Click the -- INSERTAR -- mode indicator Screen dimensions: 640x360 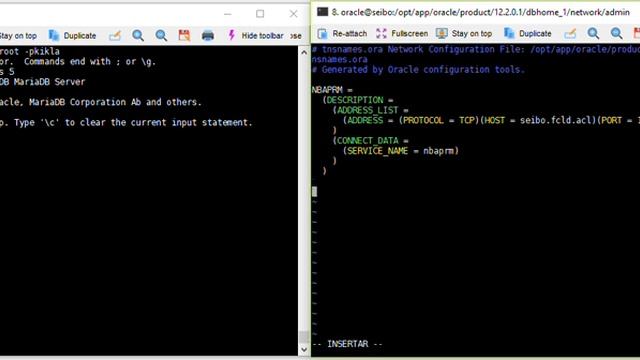pyautogui.click(x=347, y=344)
